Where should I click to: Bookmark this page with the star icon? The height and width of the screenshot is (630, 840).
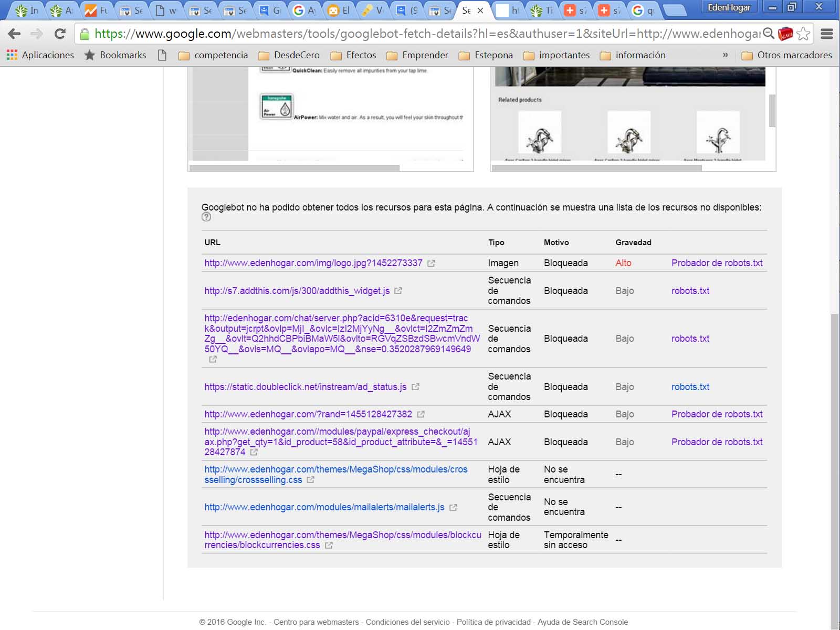tap(803, 34)
